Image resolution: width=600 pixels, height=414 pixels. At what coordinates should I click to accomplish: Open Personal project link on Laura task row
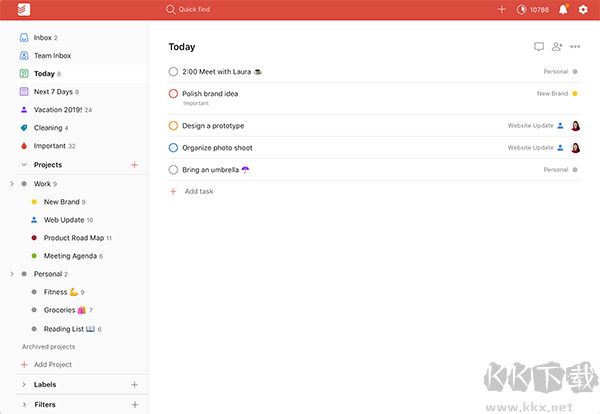tap(556, 72)
